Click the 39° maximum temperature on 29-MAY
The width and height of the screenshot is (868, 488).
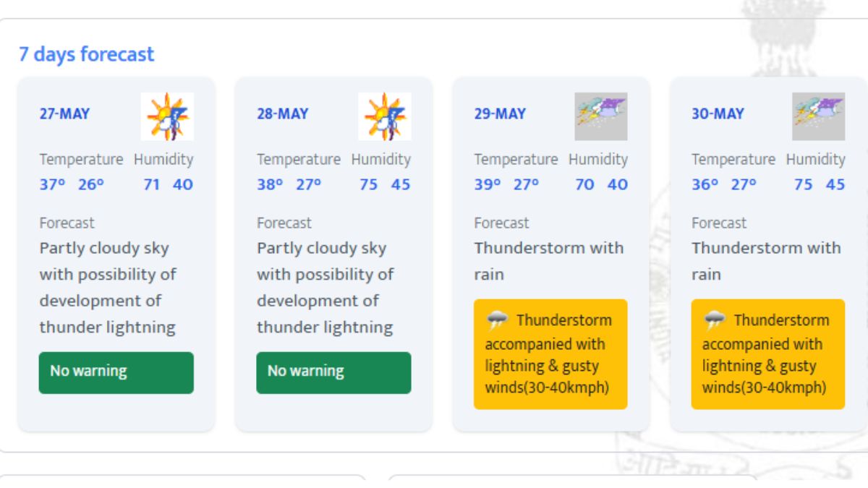(487, 184)
